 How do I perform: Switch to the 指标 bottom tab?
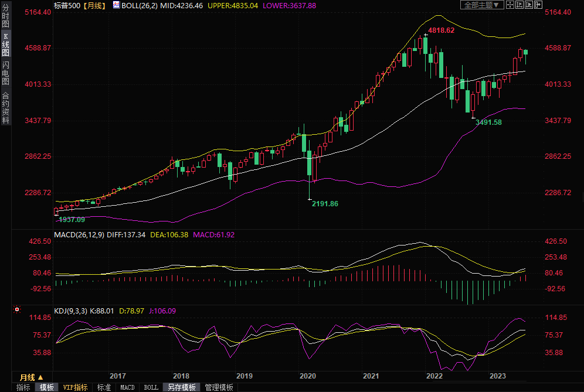coord(23,387)
